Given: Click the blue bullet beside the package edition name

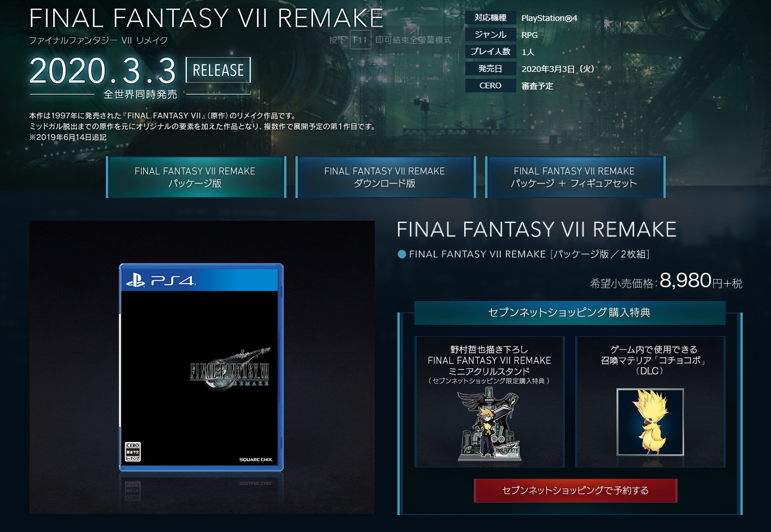Looking at the screenshot, I should 402,255.
